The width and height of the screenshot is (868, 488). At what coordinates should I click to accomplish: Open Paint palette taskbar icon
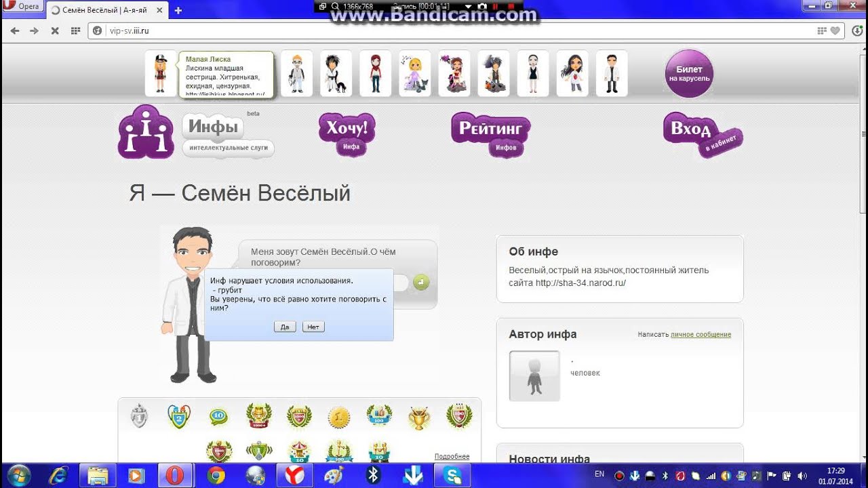click(x=334, y=476)
